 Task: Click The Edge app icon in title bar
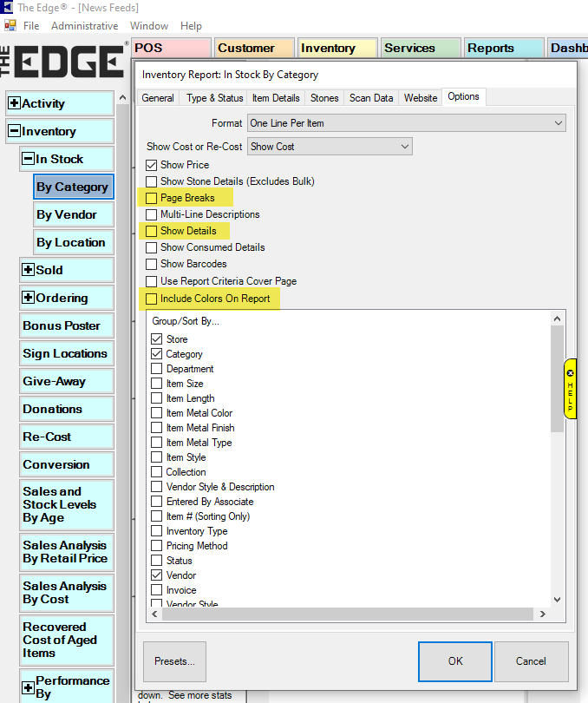[8, 7]
